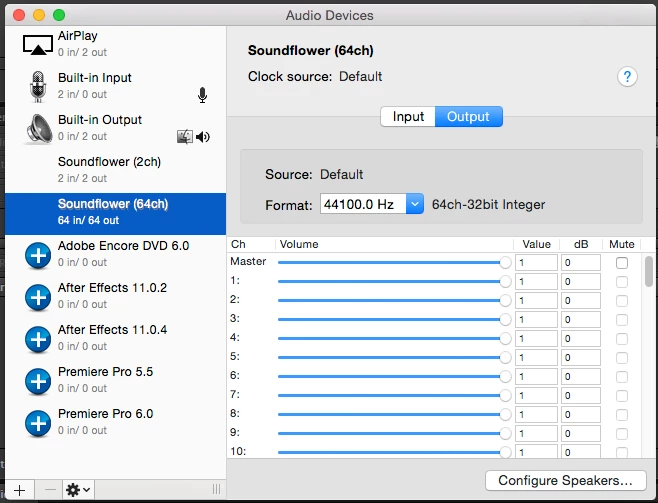This screenshot has width=658, height=503.
Task: Select the Built-in Input device name
Action: [95, 78]
